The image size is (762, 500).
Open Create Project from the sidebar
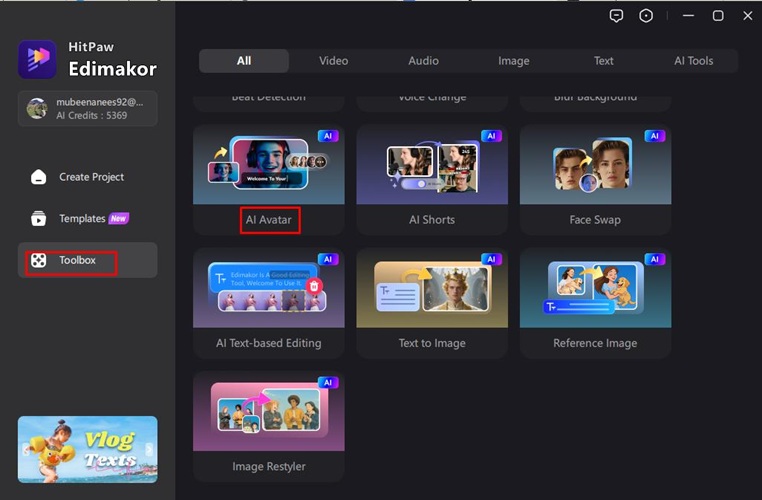pyautogui.click(x=87, y=177)
